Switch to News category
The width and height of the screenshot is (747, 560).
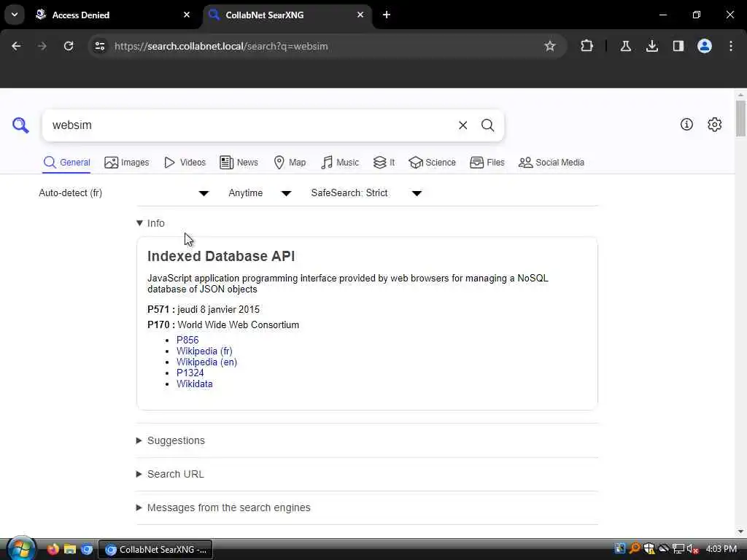pyautogui.click(x=239, y=163)
